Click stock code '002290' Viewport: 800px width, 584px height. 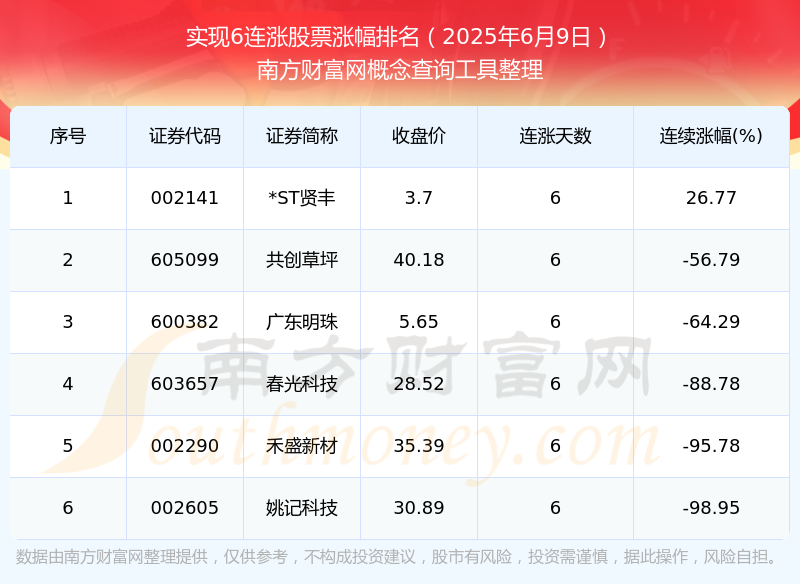pyautogui.click(x=185, y=446)
